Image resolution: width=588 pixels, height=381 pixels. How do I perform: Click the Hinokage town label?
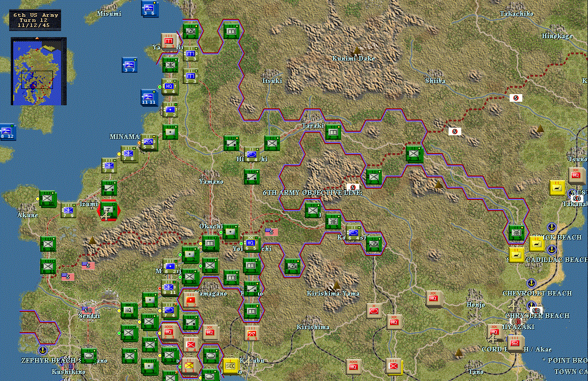[557, 36]
